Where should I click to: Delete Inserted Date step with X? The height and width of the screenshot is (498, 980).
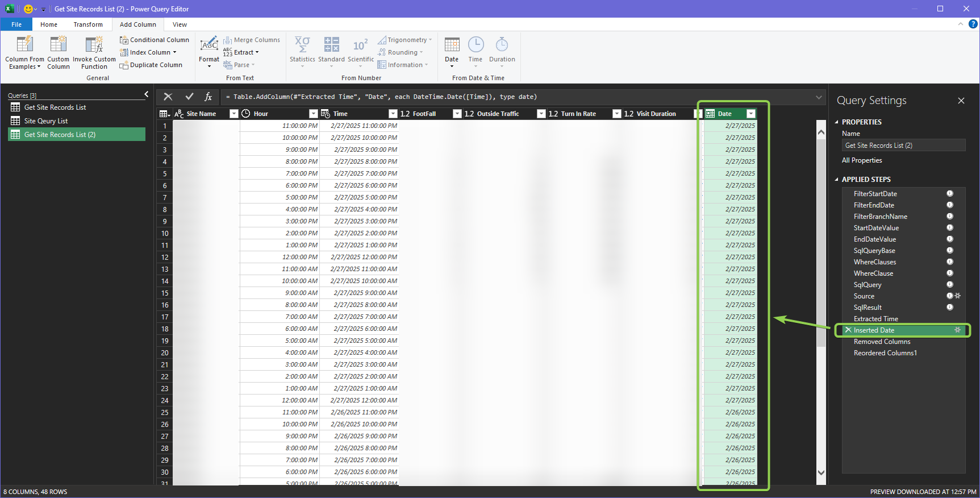[848, 330]
